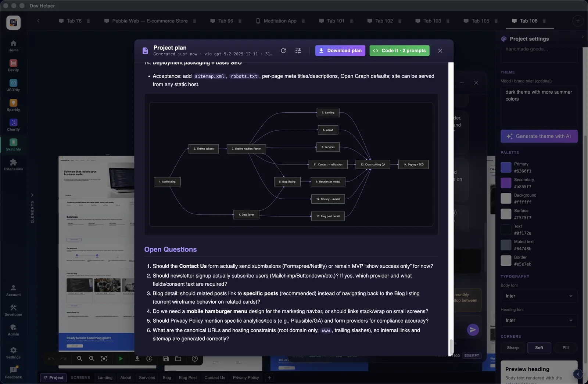Image resolution: width=588 pixels, height=384 pixels.
Task: Open the Feedback form
Action: coord(13,373)
